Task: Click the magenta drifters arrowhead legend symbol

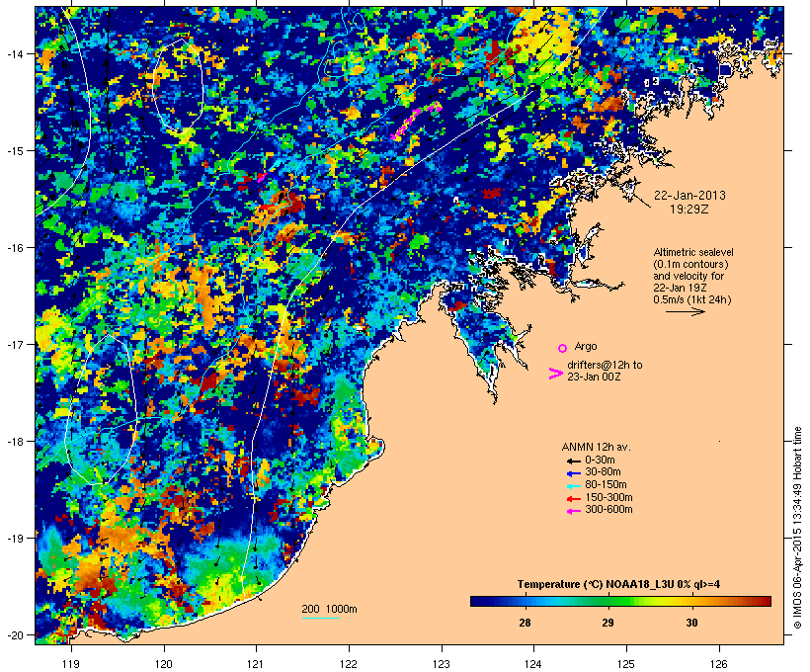Action: 555,374
